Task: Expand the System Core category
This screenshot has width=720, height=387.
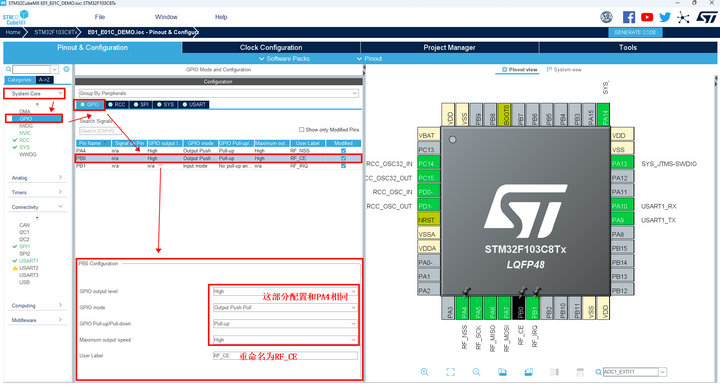Action: pos(35,94)
